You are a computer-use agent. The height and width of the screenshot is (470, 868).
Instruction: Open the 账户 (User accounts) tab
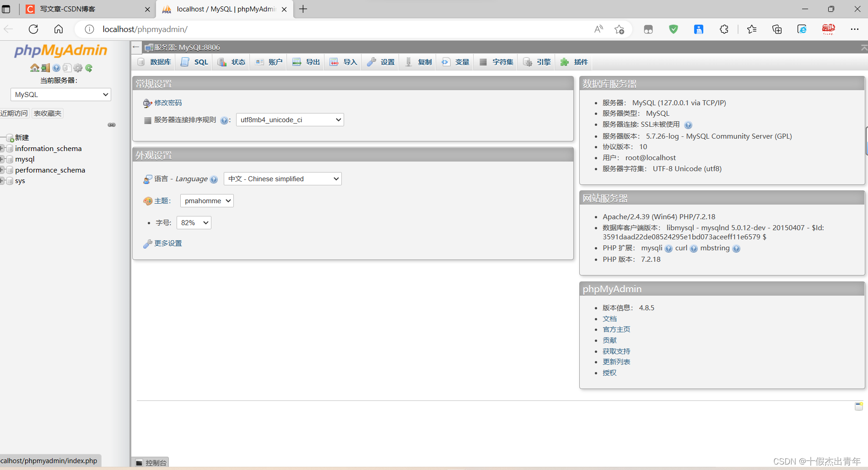269,62
